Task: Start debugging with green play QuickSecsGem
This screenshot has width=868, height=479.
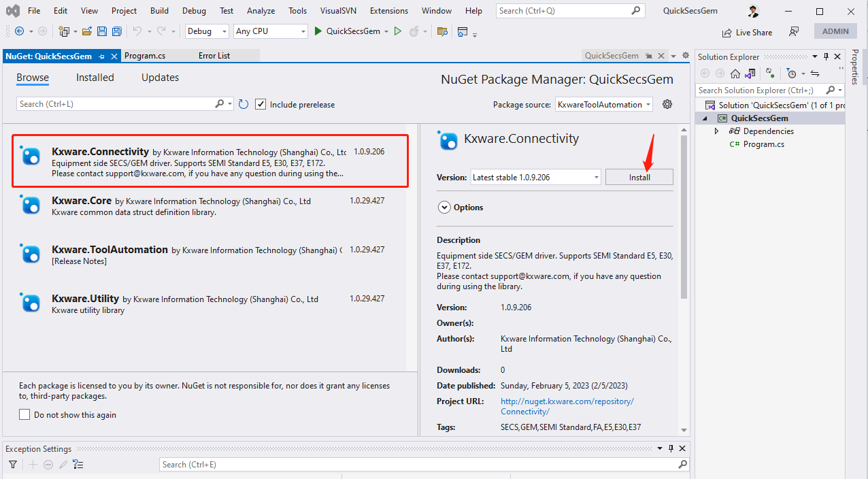Action: (347, 31)
